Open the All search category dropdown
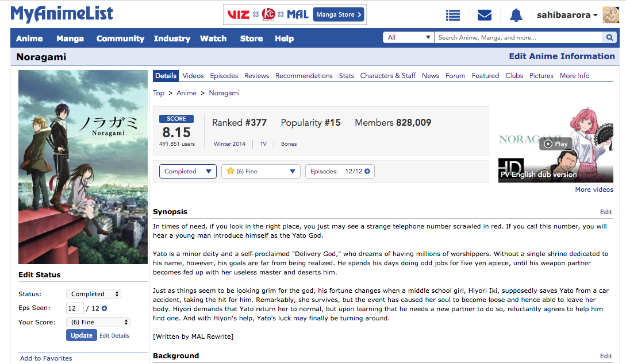The image size is (626, 364). tap(408, 37)
